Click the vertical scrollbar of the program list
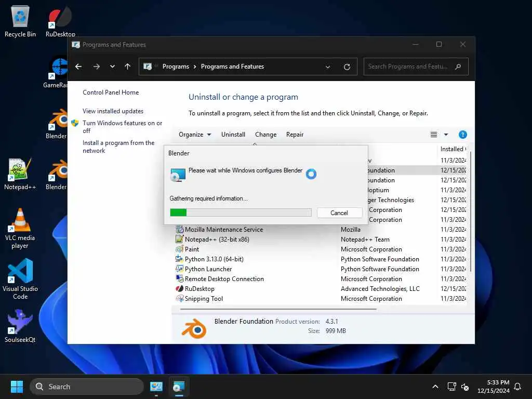The height and width of the screenshot is (399, 532). click(x=470, y=211)
